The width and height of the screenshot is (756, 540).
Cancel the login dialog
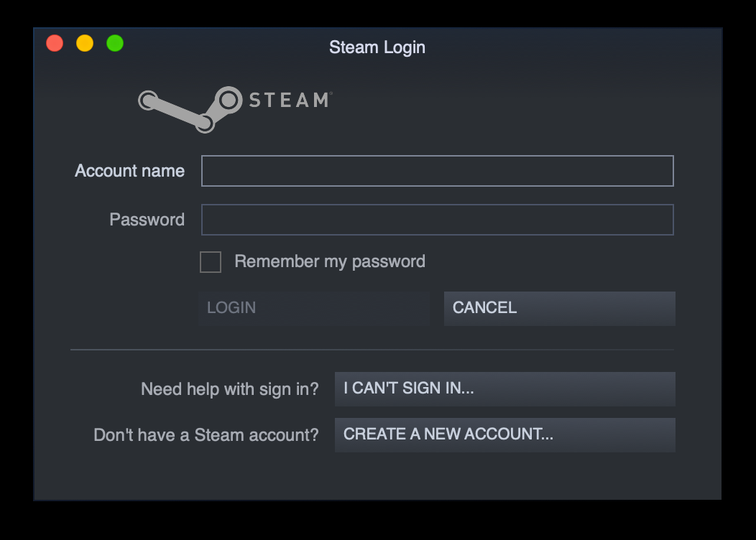pos(559,308)
